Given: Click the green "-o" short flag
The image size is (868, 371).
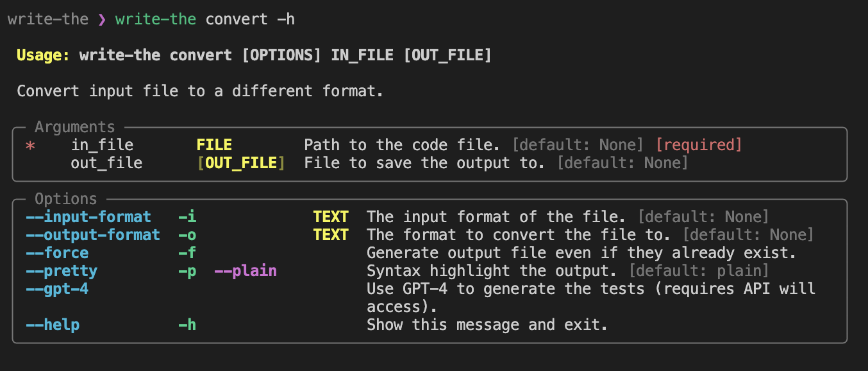Looking at the screenshot, I should 187,235.
